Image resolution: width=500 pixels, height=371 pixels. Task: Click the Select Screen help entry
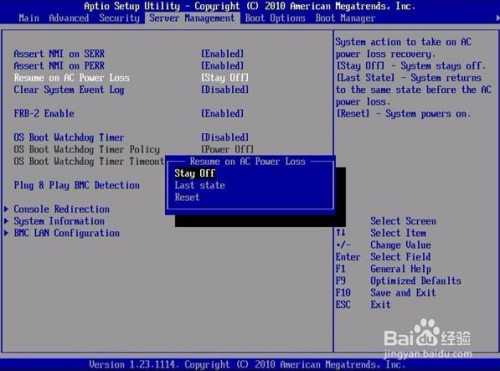coord(403,221)
